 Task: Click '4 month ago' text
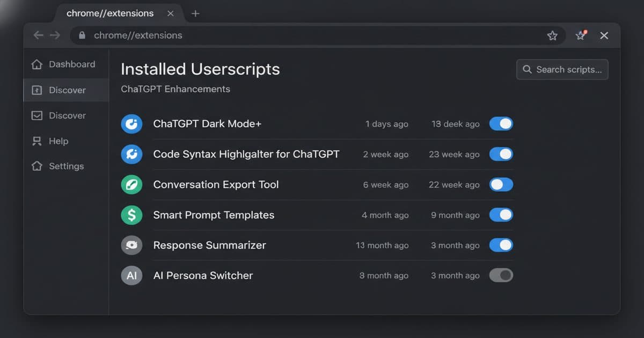[x=385, y=215]
